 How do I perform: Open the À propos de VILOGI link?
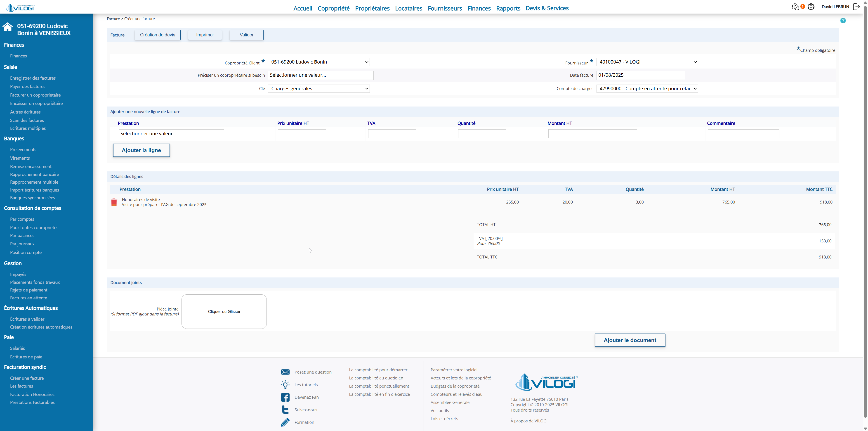(x=529, y=421)
